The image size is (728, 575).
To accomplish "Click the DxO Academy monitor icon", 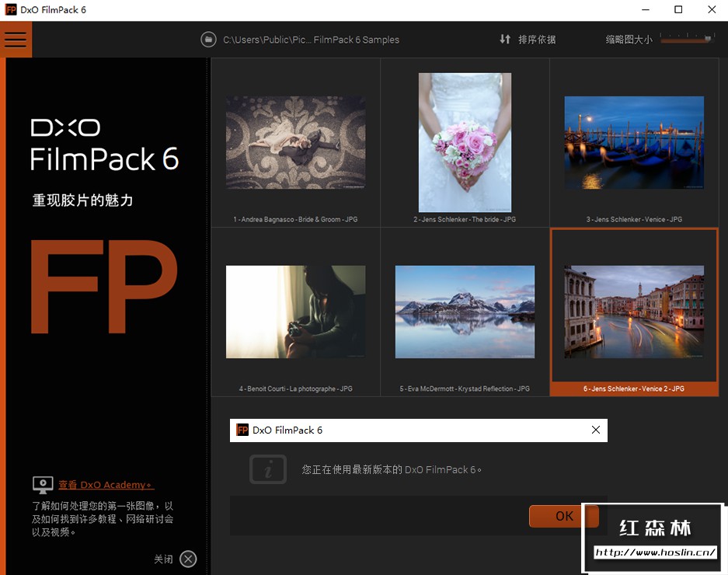I will point(43,484).
